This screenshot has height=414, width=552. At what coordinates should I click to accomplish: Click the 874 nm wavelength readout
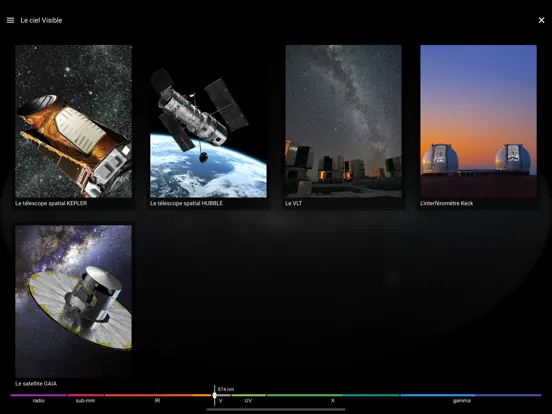pos(226,389)
